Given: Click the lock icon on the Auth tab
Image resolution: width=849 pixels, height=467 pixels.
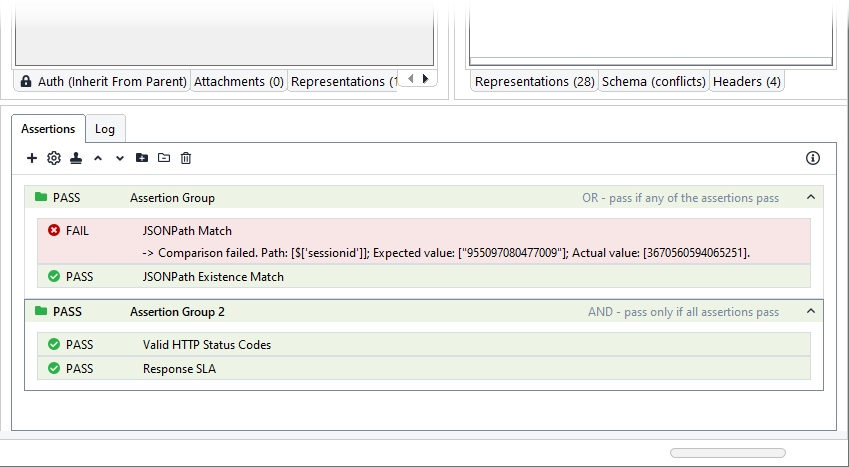Looking at the screenshot, I should 25,81.
